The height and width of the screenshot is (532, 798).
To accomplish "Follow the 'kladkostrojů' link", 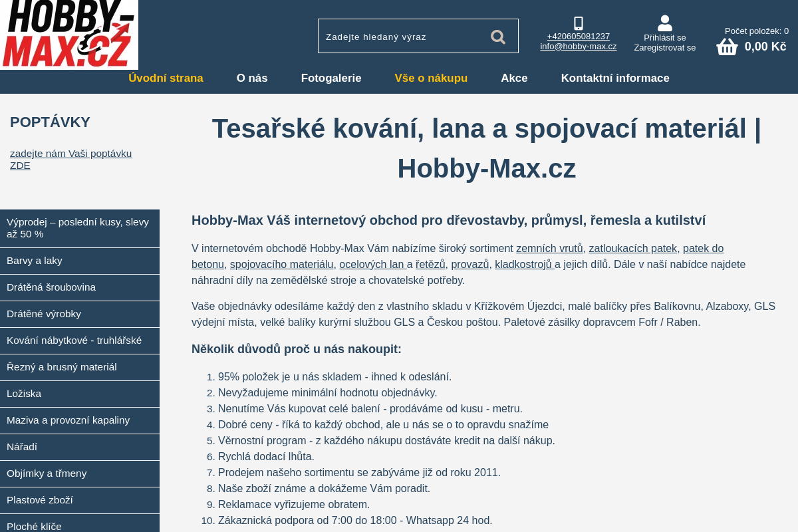I will click(525, 264).
